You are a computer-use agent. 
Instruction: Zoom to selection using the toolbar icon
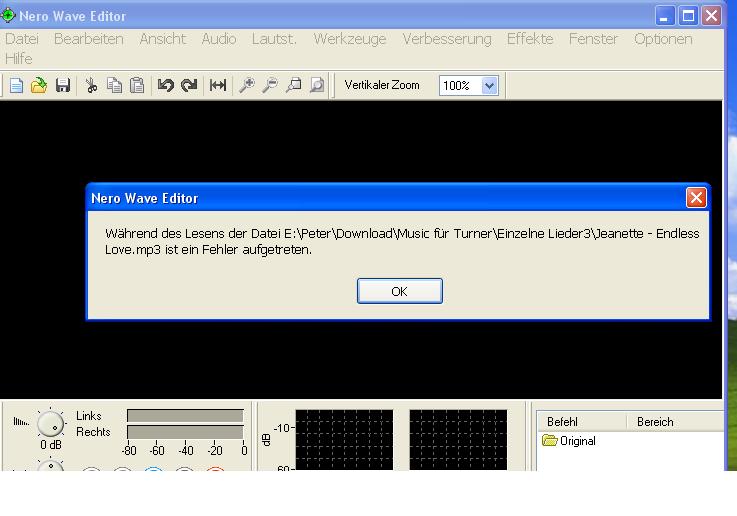pos(294,86)
